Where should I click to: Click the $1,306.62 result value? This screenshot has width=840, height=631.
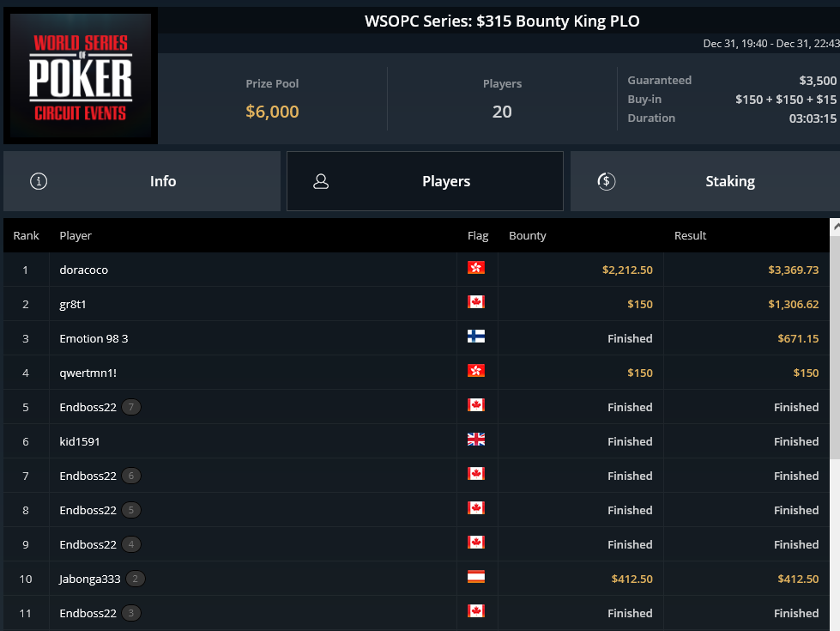tap(794, 304)
